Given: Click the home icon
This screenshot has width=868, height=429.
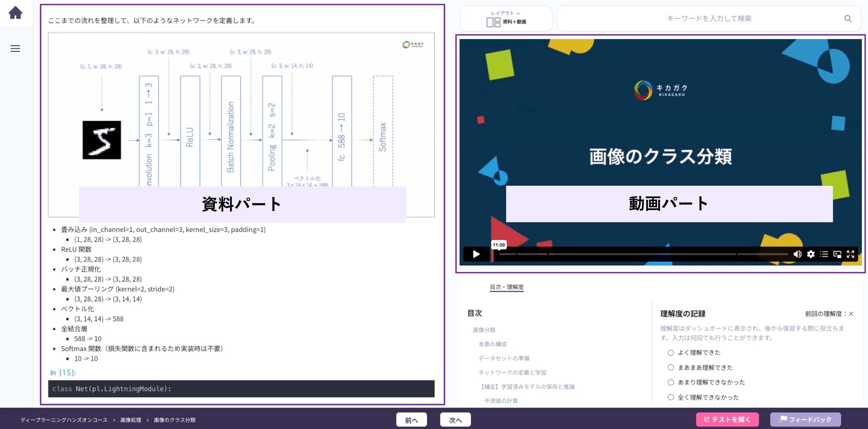Looking at the screenshot, I should point(16,13).
